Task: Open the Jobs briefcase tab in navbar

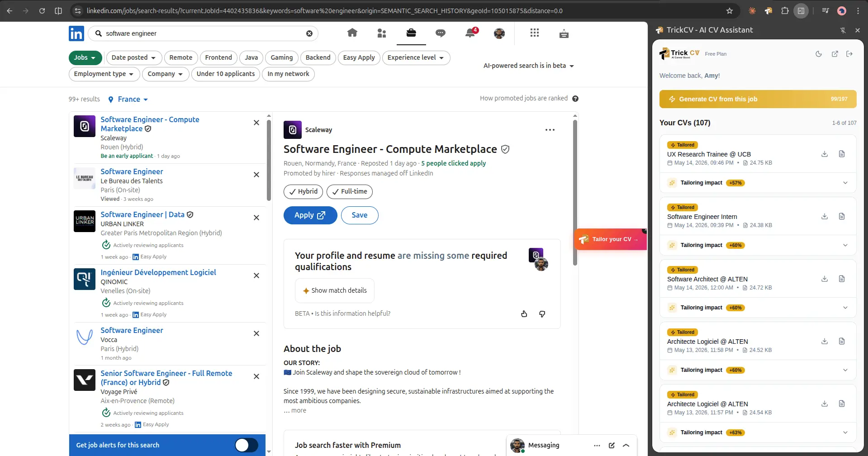Action: pos(411,33)
